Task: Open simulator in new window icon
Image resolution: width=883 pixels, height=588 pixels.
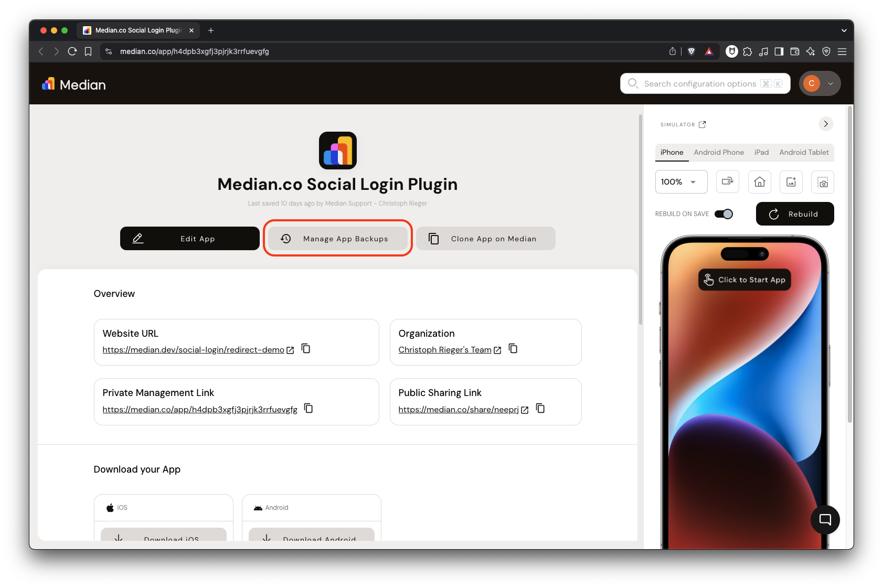Action: click(x=703, y=124)
